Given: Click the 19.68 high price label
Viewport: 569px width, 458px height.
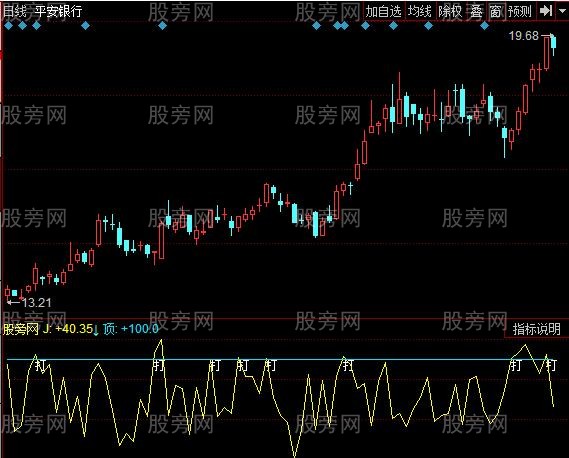Looking at the screenshot, I should 524,36.
